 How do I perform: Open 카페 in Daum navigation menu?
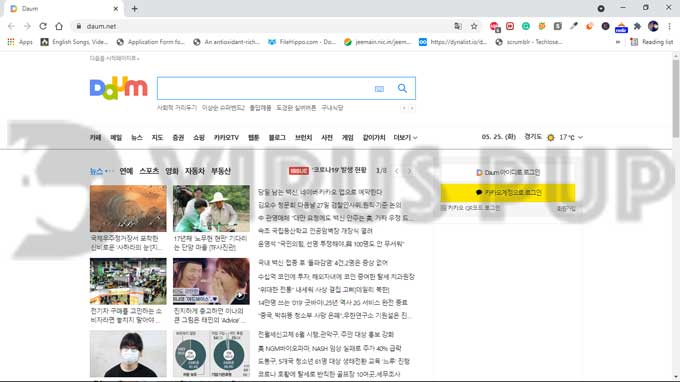95,137
